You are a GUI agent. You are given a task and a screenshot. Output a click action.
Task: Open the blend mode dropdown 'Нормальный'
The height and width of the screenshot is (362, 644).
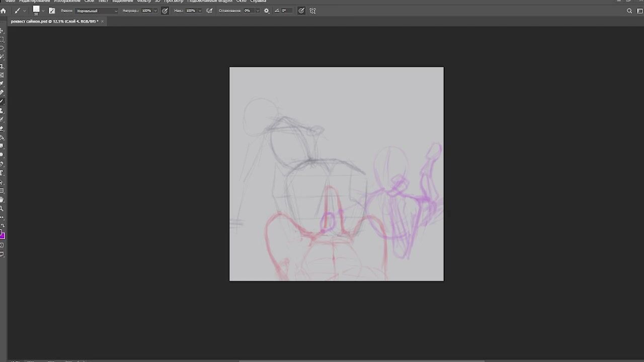point(97,11)
